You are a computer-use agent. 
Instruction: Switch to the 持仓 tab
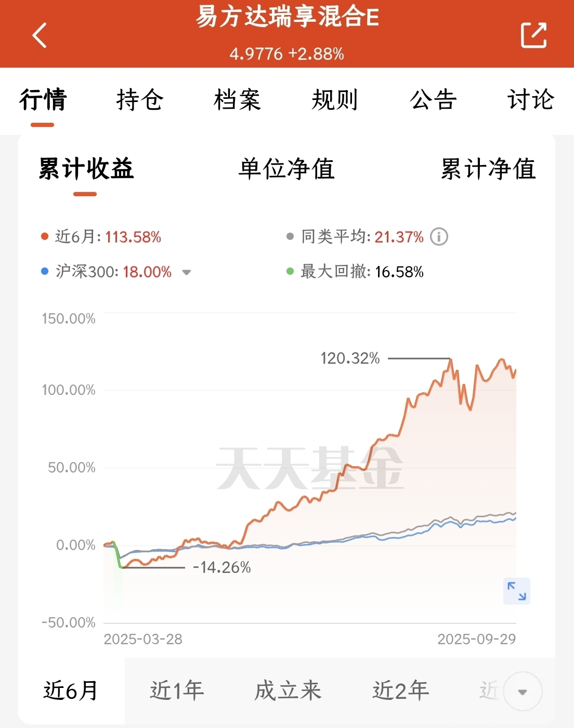point(140,99)
